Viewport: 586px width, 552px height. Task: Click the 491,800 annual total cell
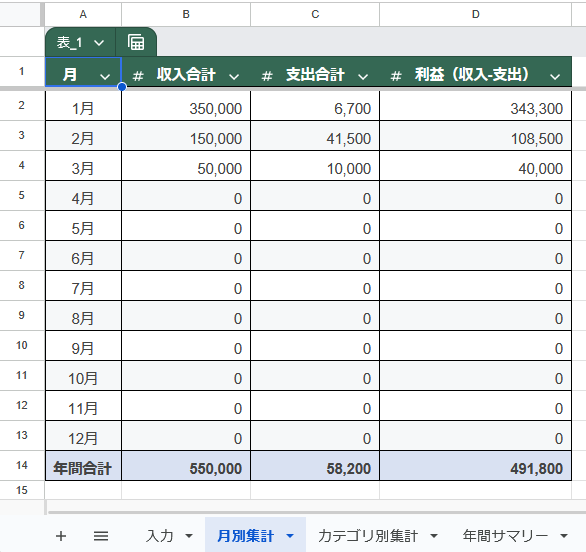click(475, 466)
